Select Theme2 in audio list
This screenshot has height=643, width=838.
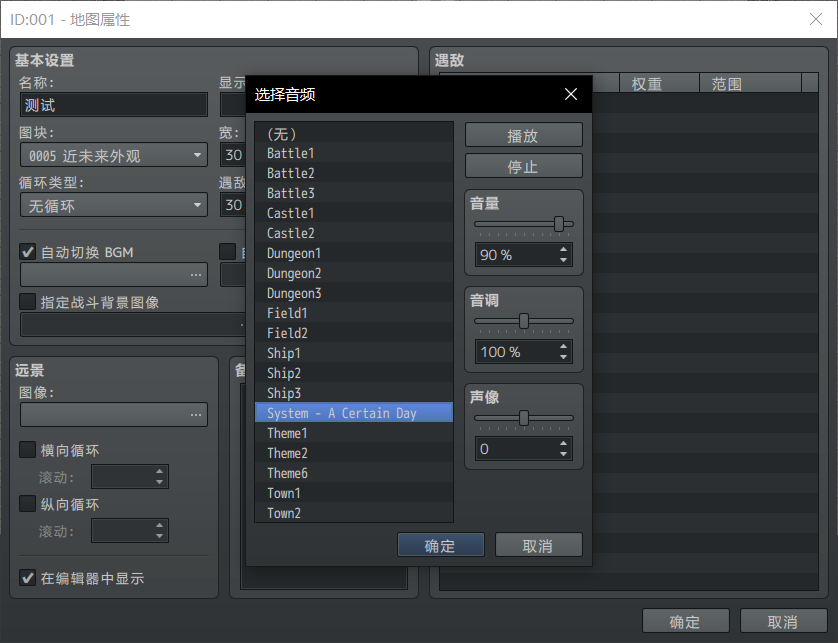point(354,453)
